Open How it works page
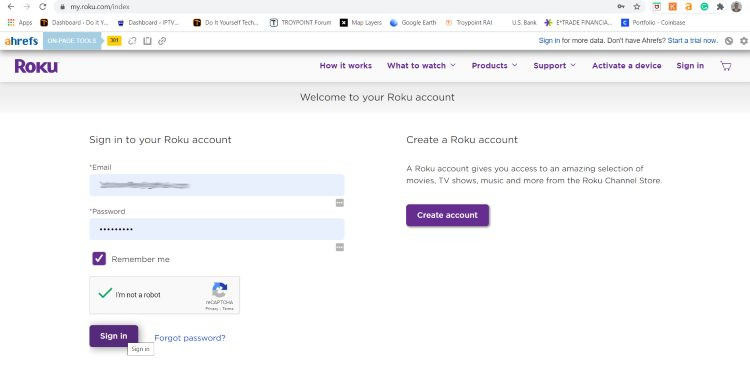Viewport: 750px width, 390px height. coord(345,66)
